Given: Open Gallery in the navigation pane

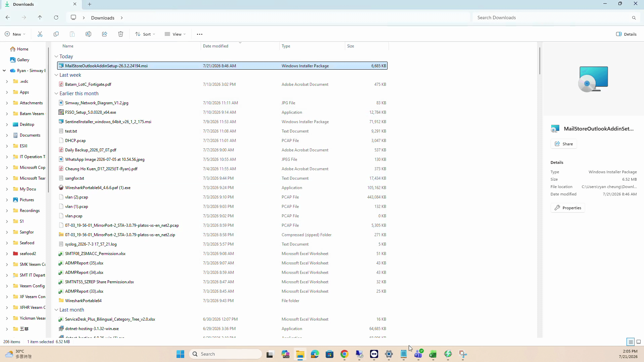Looking at the screenshot, I should pos(23,60).
